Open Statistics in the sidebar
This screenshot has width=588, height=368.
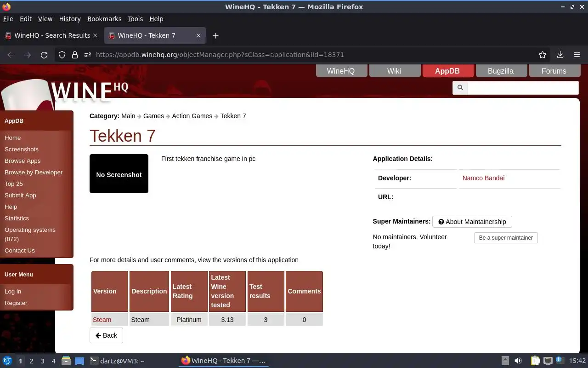pos(17,218)
